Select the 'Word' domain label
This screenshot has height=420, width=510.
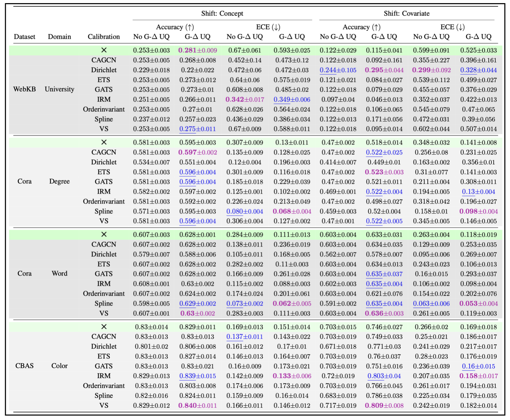pos(60,273)
